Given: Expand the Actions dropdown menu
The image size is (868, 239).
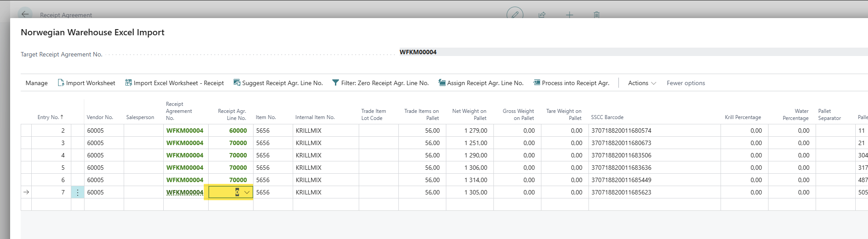Looking at the screenshot, I should pyautogui.click(x=642, y=83).
